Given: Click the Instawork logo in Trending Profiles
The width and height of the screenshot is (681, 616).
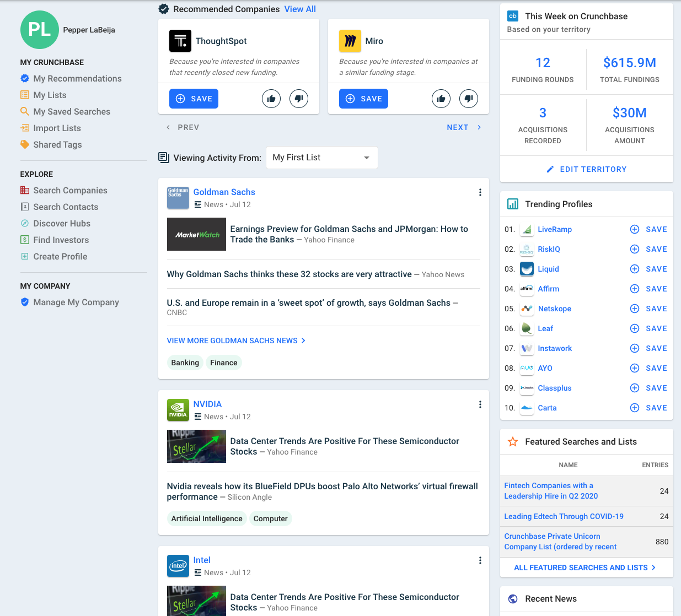Looking at the screenshot, I should (527, 348).
